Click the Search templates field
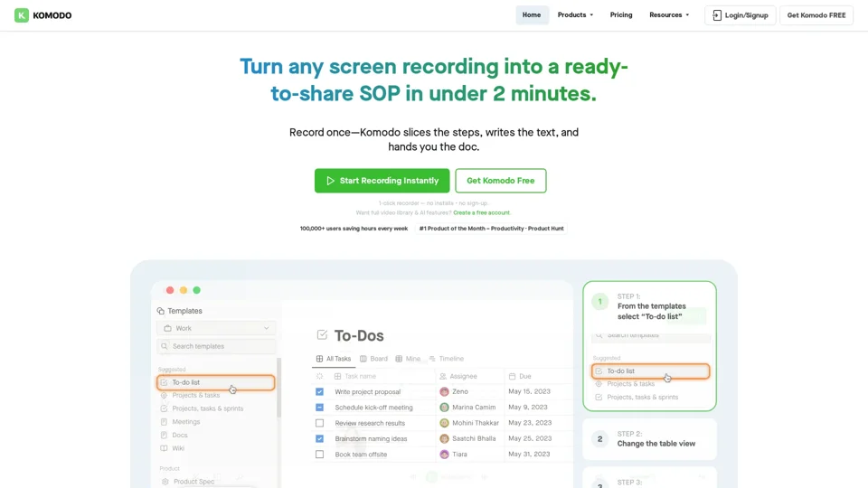This screenshot has height=488, width=868. click(x=216, y=346)
